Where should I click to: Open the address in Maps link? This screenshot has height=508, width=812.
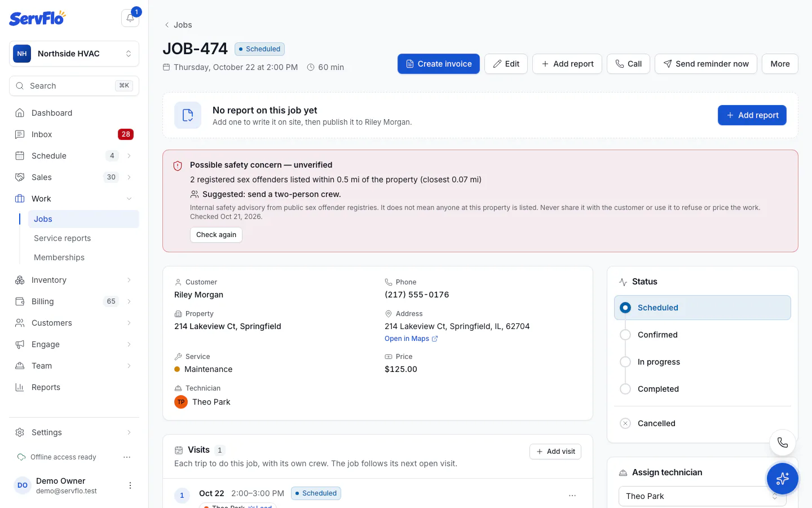click(411, 339)
